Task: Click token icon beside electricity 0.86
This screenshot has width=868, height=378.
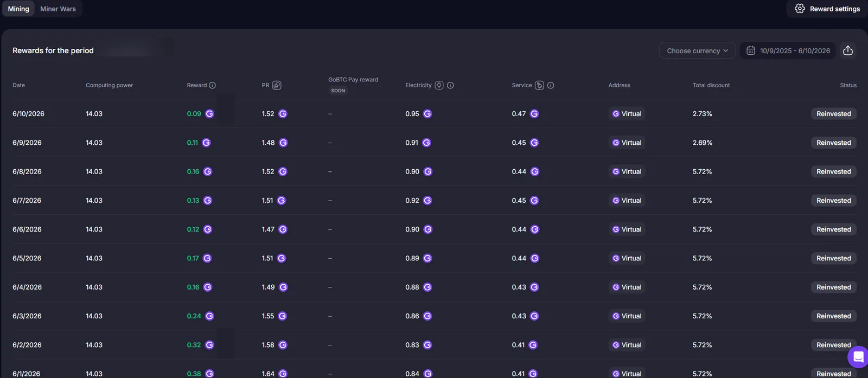Action: [x=427, y=316]
